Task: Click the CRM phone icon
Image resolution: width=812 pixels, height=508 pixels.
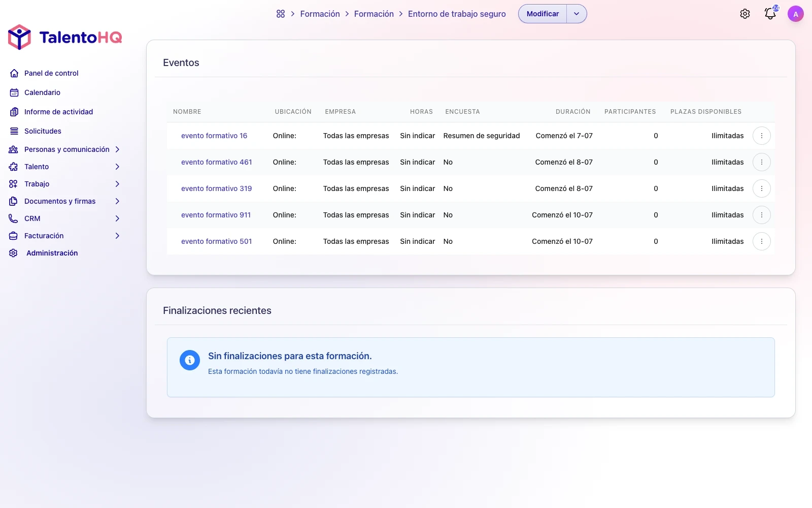Action: click(14, 218)
